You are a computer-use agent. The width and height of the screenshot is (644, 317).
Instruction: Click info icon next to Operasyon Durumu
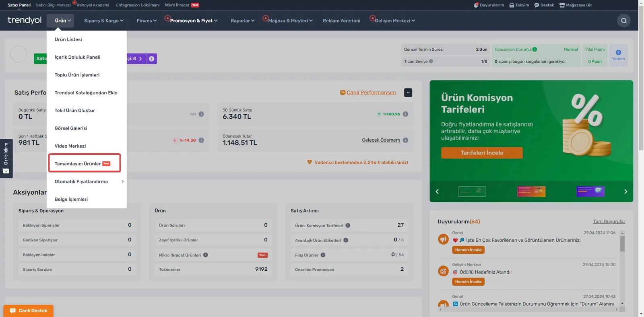point(535,49)
